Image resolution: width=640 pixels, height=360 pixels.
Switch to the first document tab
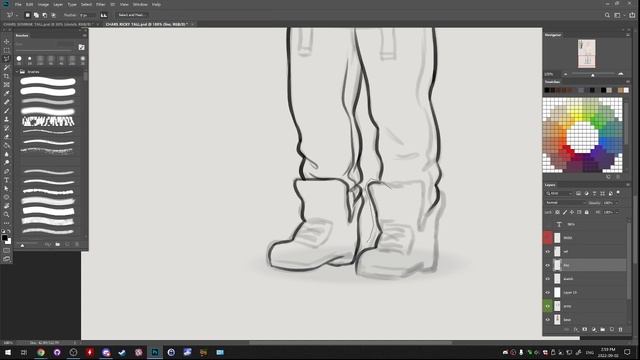(47, 24)
